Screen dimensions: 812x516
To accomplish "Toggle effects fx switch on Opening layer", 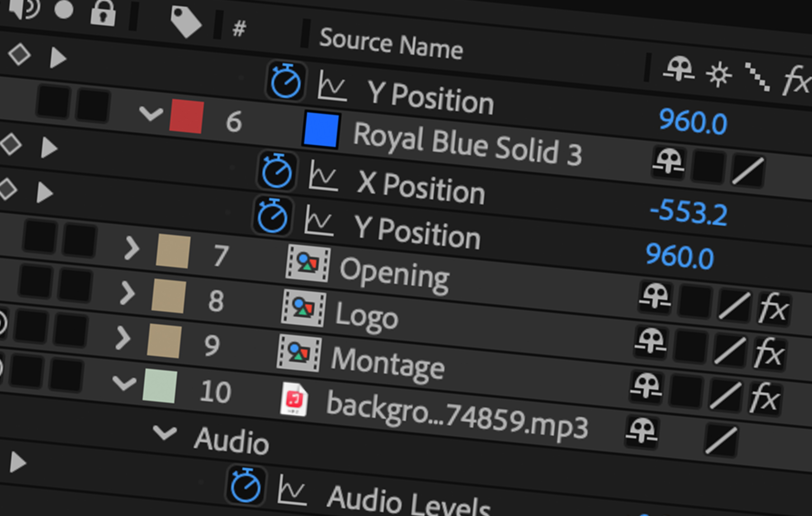I will (x=774, y=308).
